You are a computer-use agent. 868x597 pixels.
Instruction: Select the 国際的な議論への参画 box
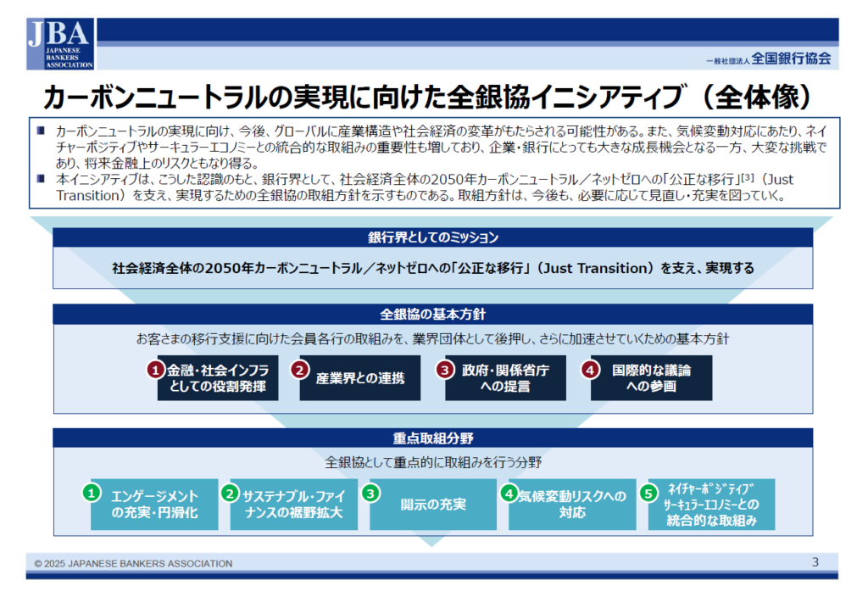coord(651,377)
